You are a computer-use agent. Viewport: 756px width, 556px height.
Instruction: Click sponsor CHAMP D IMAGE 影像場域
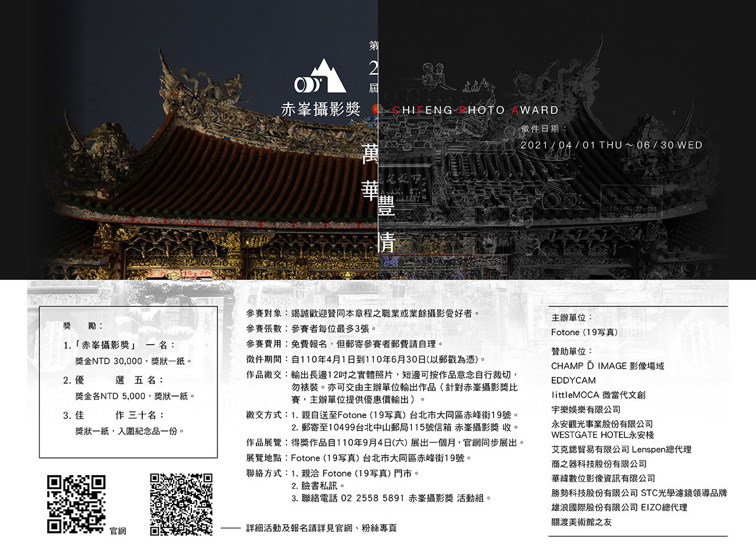(608, 366)
